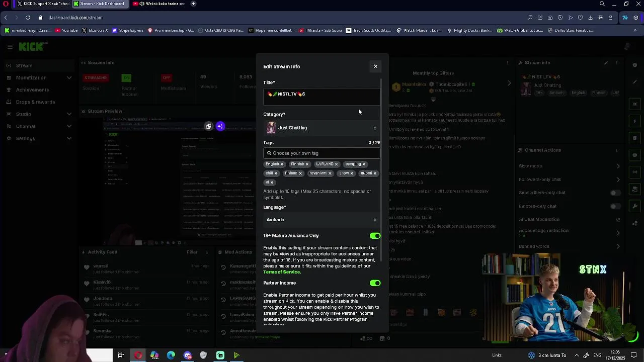Remove the suomi tag
Screen dimensions: 644x362
[375, 173]
